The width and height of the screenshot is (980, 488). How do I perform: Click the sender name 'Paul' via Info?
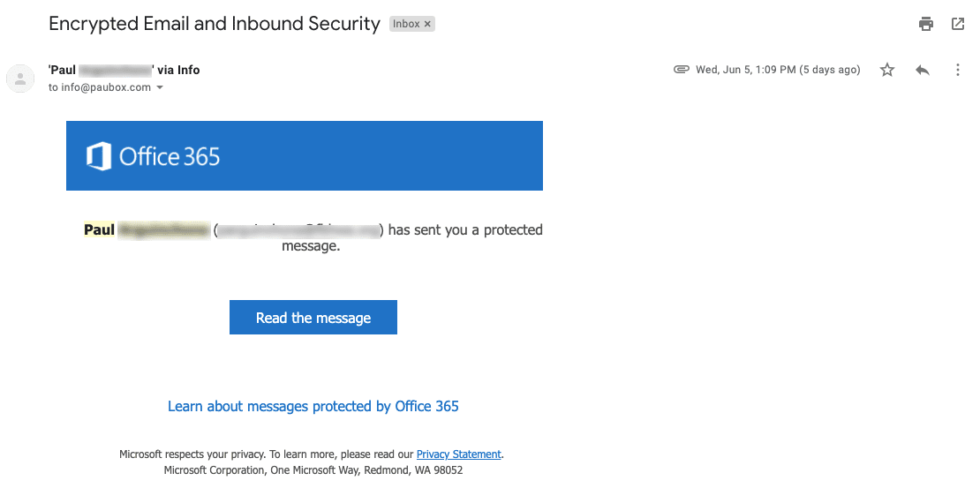pos(124,70)
